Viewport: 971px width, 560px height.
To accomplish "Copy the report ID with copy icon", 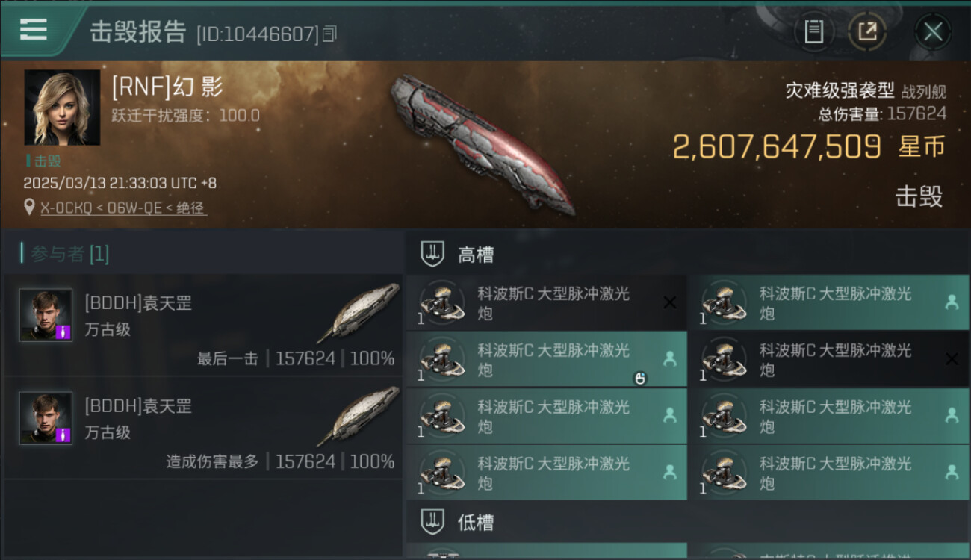I will (329, 34).
